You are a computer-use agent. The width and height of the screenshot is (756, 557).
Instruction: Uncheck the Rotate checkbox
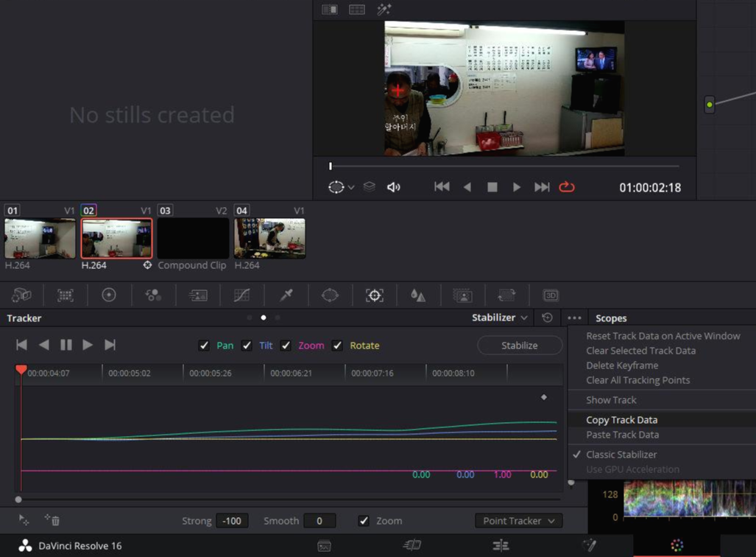tap(337, 346)
